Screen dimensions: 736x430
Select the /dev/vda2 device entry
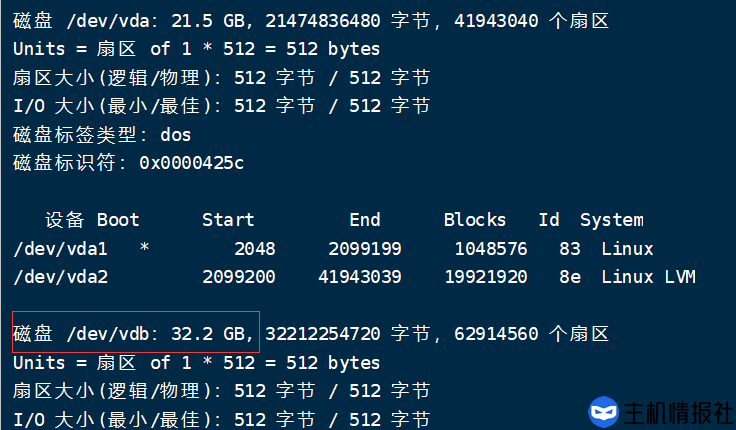[60, 276]
